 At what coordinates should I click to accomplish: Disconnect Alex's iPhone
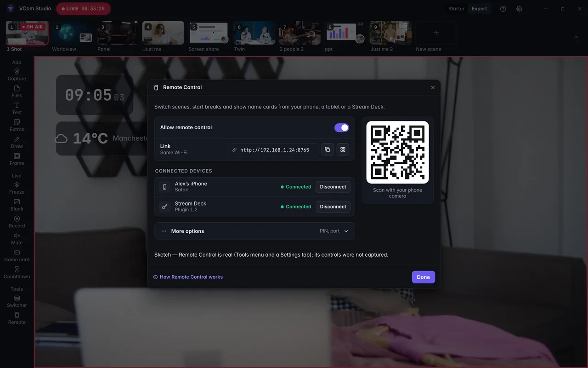coord(333,187)
